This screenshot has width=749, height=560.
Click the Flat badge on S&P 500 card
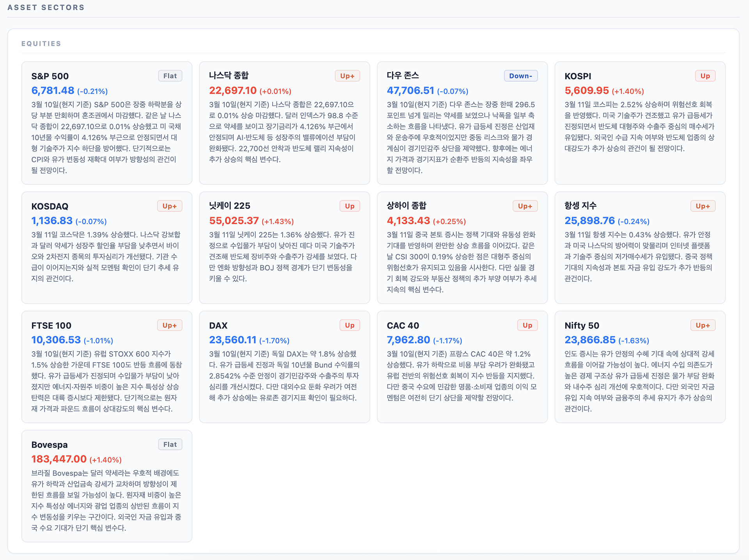(x=170, y=76)
